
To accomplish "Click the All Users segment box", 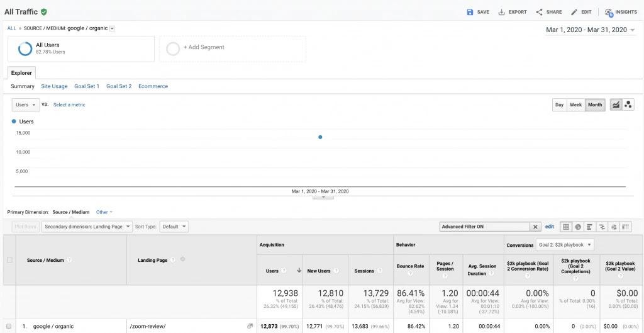I will 81,49.
